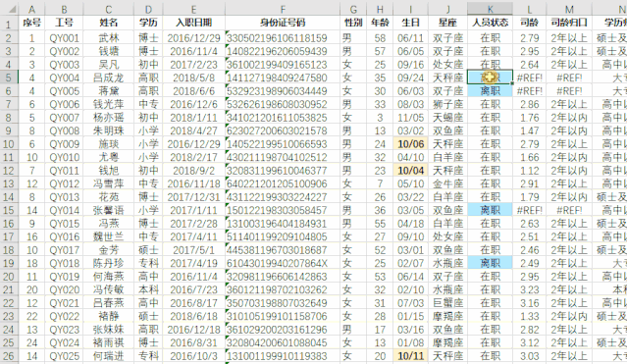627x364 pixels.
Task: Select the 天蝎座 cell for 杨亦瑶
Action: tap(447, 118)
